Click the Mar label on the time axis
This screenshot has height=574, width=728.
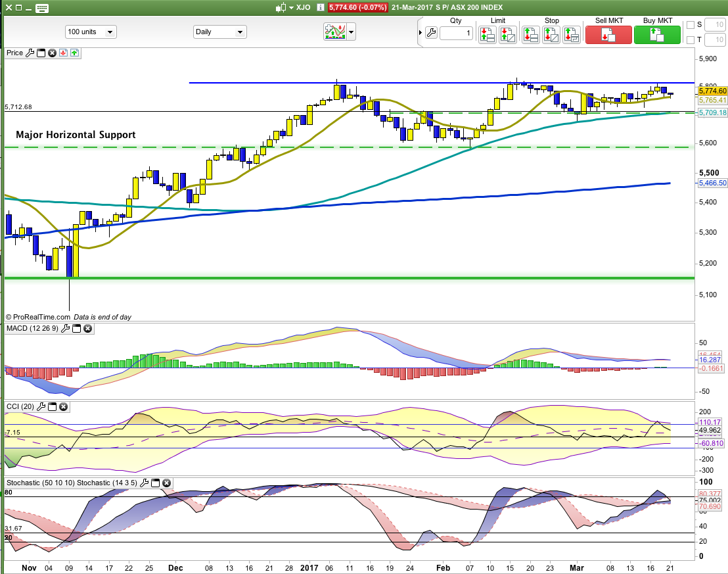[x=577, y=568]
